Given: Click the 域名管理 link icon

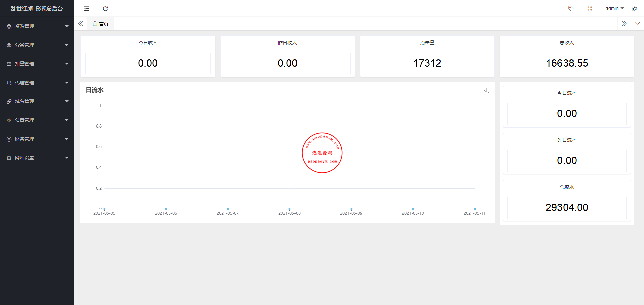Looking at the screenshot, I should pos(9,101).
